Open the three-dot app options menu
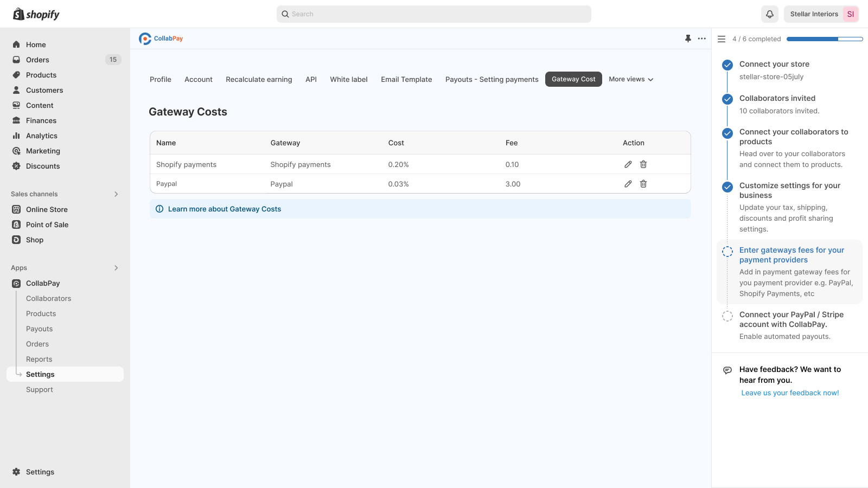Image resolution: width=868 pixels, height=488 pixels. click(x=702, y=38)
